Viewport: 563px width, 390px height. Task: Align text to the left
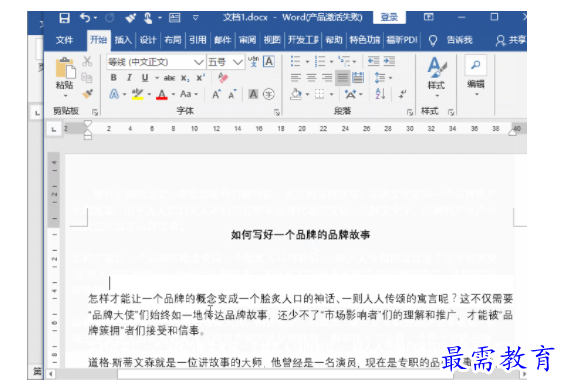[296, 77]
